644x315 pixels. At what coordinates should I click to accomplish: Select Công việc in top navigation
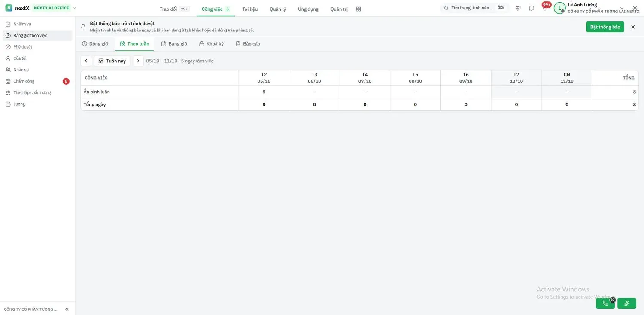tap(216, 9)
